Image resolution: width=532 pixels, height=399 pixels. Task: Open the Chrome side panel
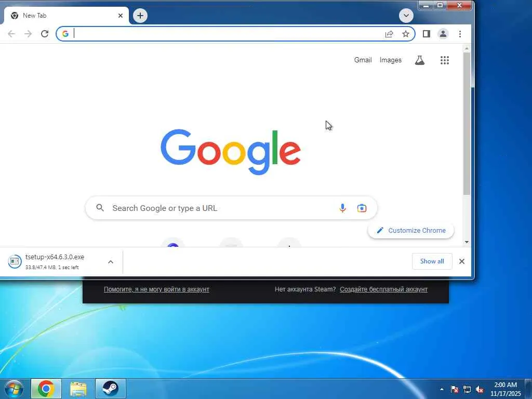pyautogui.click(x=427, y=34)
